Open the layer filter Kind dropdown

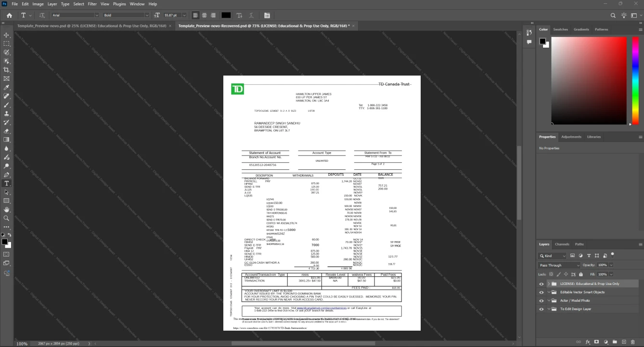click(x=553, y=256)
